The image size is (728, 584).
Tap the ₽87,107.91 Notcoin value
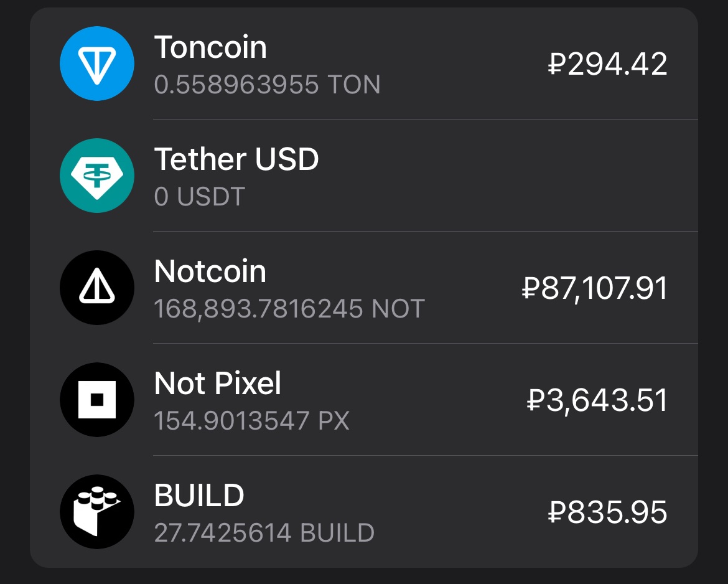coord(594,288)
